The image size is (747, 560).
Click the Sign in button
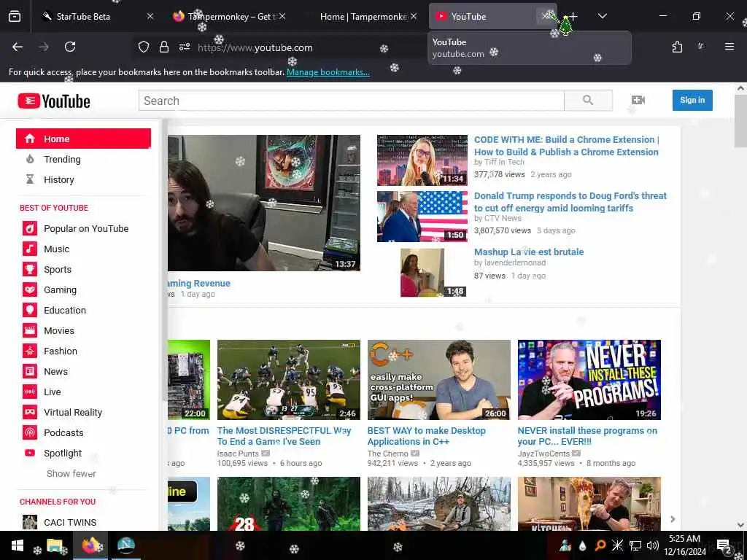point(692,100)
